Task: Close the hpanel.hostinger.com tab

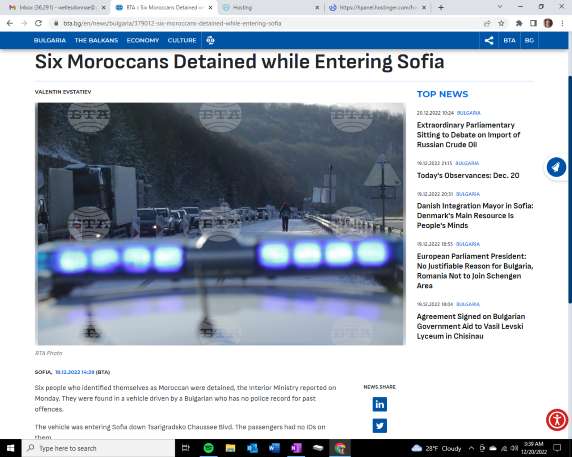Action: coord(424,8)
